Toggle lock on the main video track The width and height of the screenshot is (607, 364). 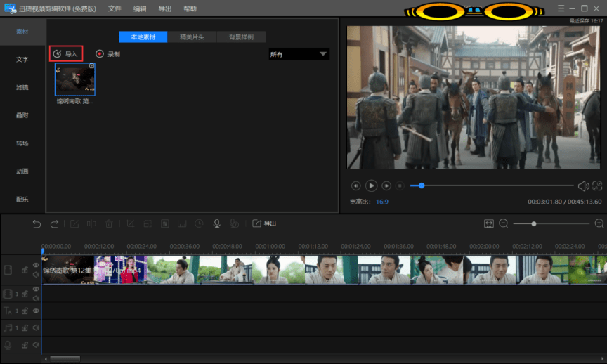[25, 271]
